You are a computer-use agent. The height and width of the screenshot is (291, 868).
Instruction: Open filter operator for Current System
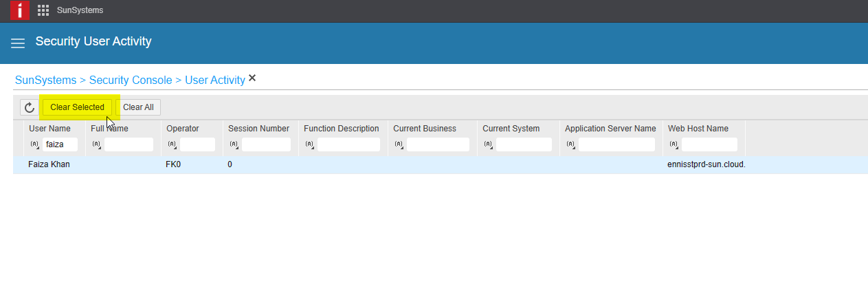(488, 144)
